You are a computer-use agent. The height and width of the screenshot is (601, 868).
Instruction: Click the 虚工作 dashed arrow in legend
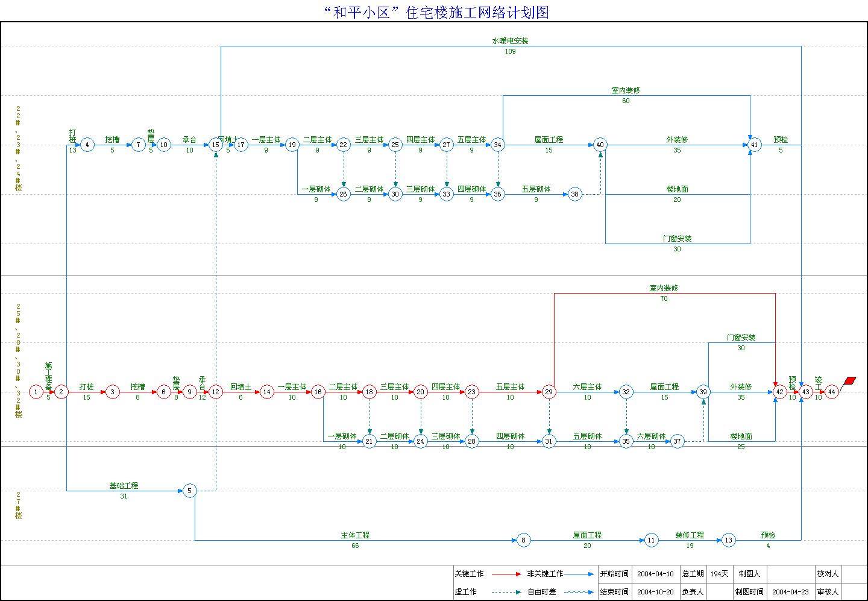click(506, 592)
